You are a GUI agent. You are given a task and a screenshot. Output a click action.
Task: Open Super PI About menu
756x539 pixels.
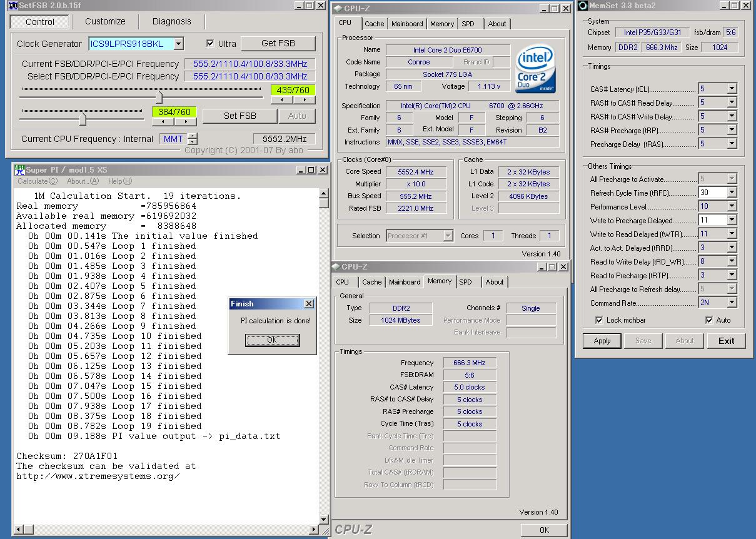[83, 181]
